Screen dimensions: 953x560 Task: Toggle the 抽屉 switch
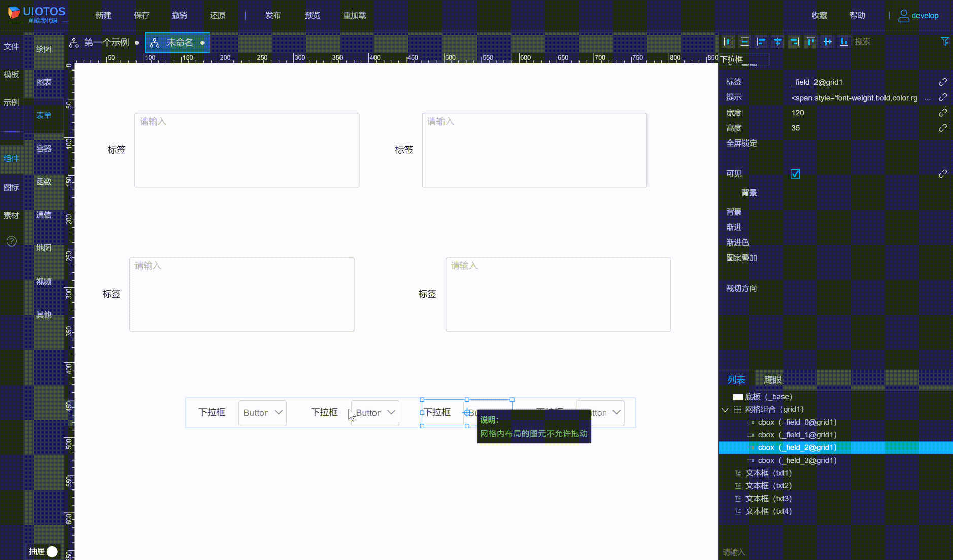pyautogui.click(x=52, y=551)
